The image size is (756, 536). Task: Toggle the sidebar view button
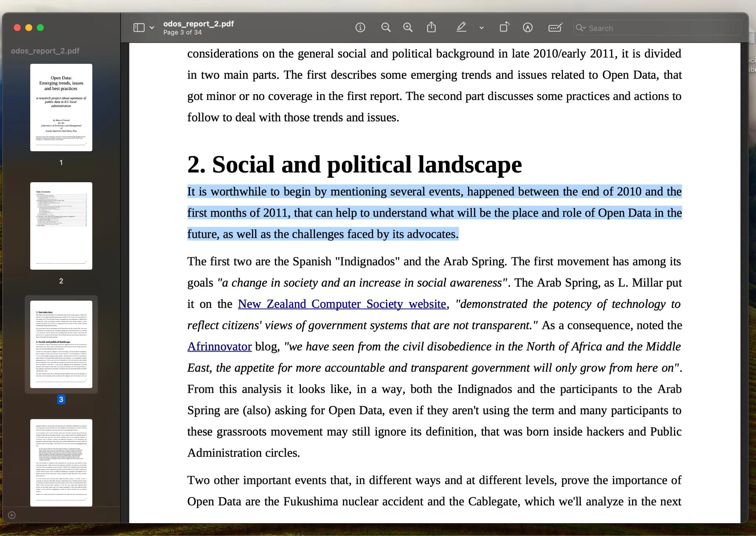[x=139, y=28]
